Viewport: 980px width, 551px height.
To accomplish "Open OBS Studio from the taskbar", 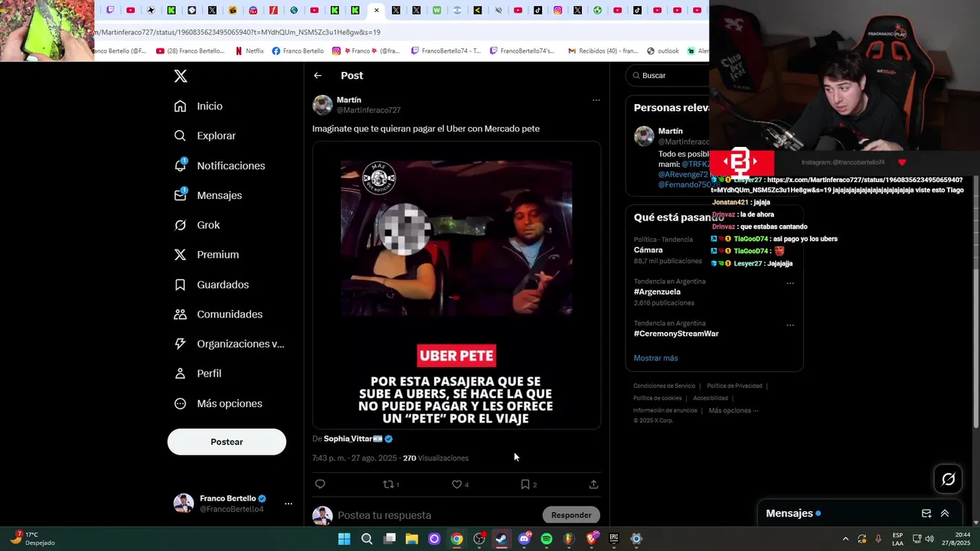I will [x=479, y=539].
